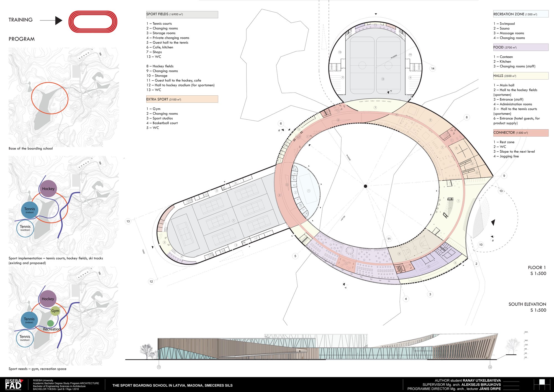Click programme director name 'JĀNIS DRIPE'
The height and width of the screenshot is (392, 554).
tap(490, 389)
